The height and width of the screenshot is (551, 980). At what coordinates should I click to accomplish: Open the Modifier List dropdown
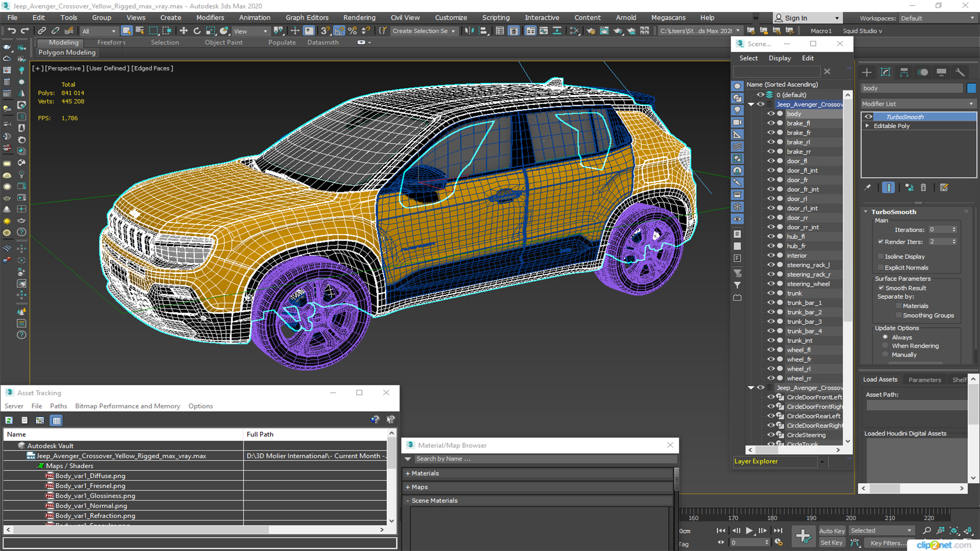tap(918, 104)
